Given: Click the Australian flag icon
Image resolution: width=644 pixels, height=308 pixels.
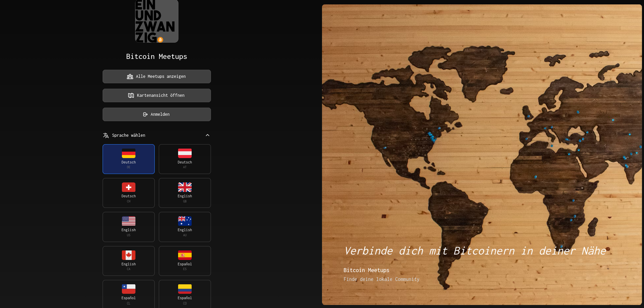Looking at the screenshot, I should pos(185,221).
